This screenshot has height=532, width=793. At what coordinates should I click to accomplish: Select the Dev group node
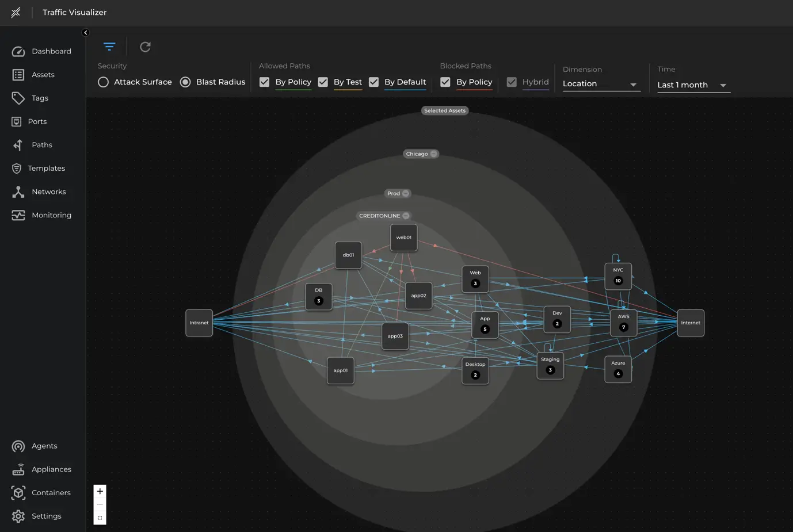(557, 319)
